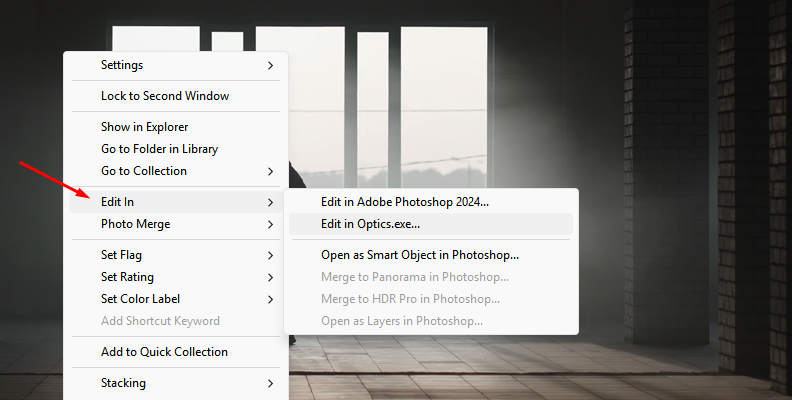
Task: Select Open as Smart Object in Photoshop
Action: click(431, 255)
